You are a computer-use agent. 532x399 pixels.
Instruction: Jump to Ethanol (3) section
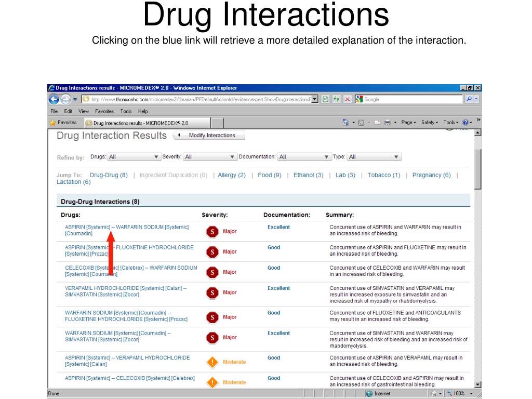(309, 175)
